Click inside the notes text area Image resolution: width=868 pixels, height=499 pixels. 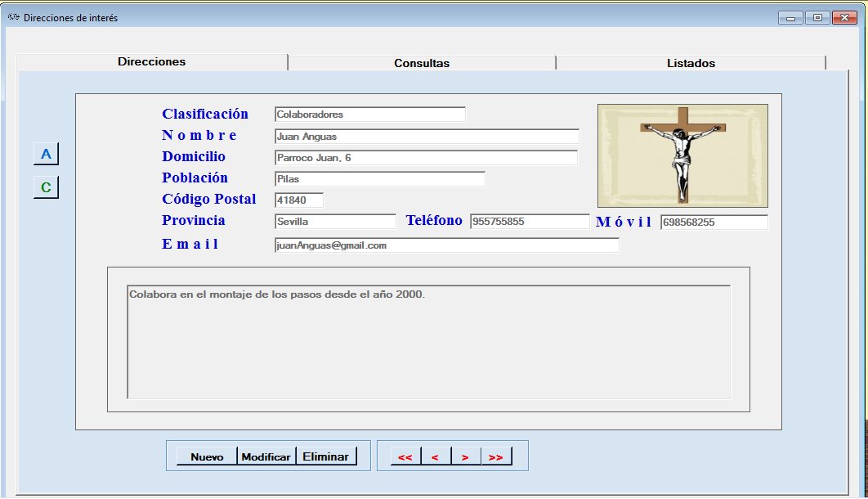(x=428, y=342)
